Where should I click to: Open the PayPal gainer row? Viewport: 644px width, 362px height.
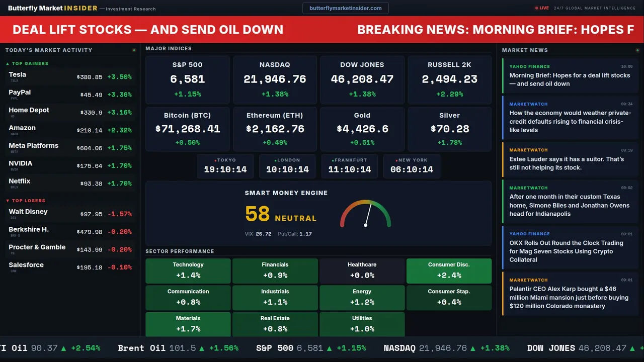point(70,95)
